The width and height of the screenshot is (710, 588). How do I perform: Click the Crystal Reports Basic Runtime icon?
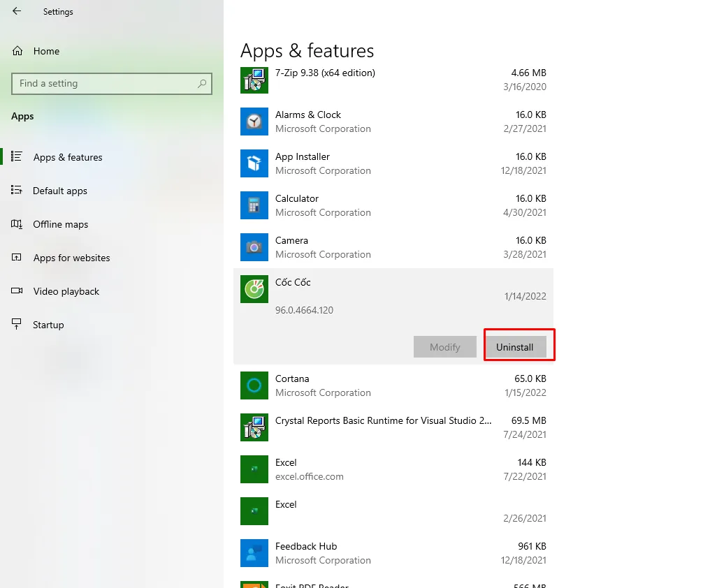254,427
